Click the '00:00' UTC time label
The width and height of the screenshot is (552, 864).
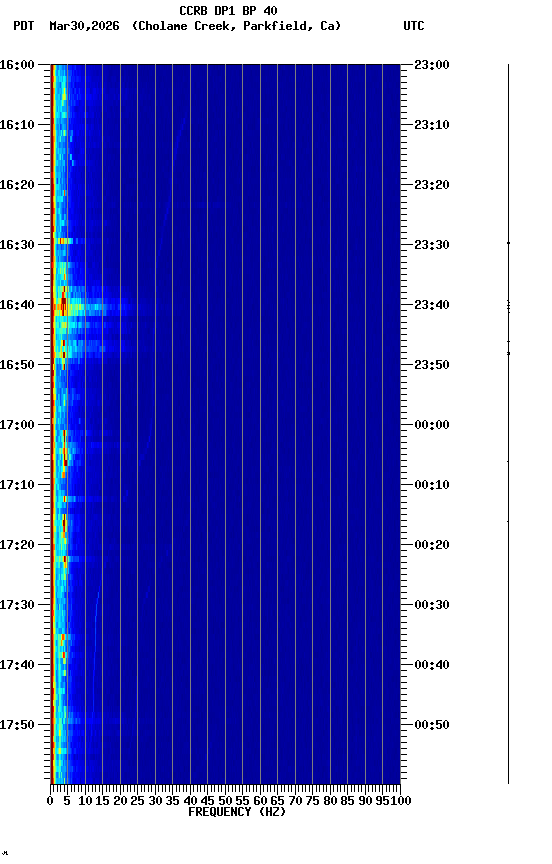tap(432, 425)
